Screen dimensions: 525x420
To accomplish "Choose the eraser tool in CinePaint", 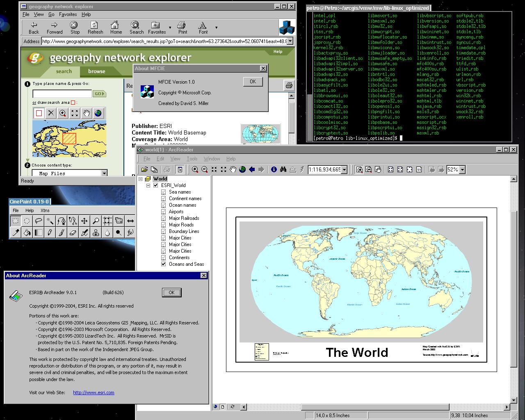I will pos(73,232).
